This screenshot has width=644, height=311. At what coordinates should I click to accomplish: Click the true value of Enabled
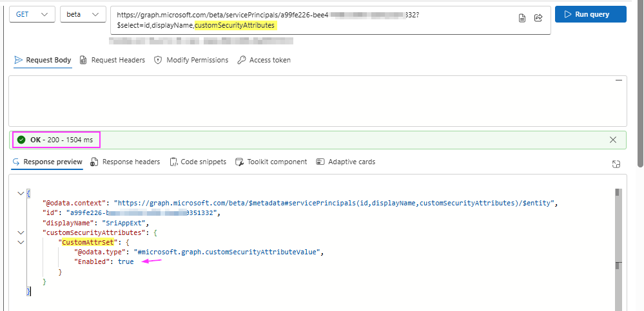[126, 262]
